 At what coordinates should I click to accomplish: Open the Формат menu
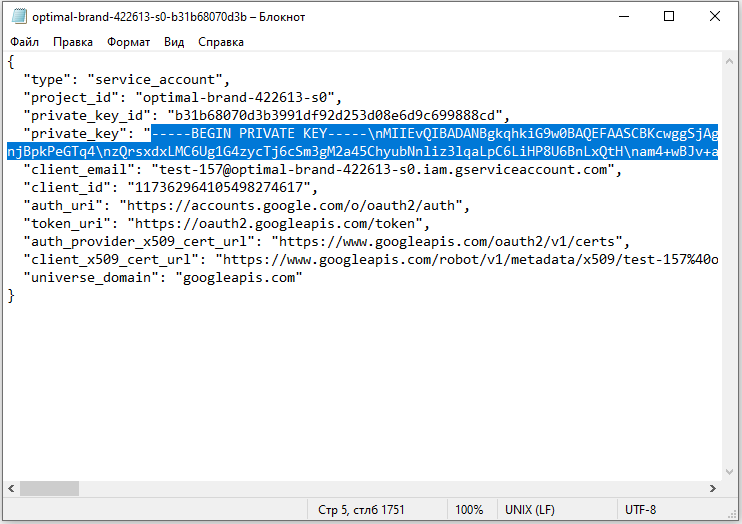point(128,42)
